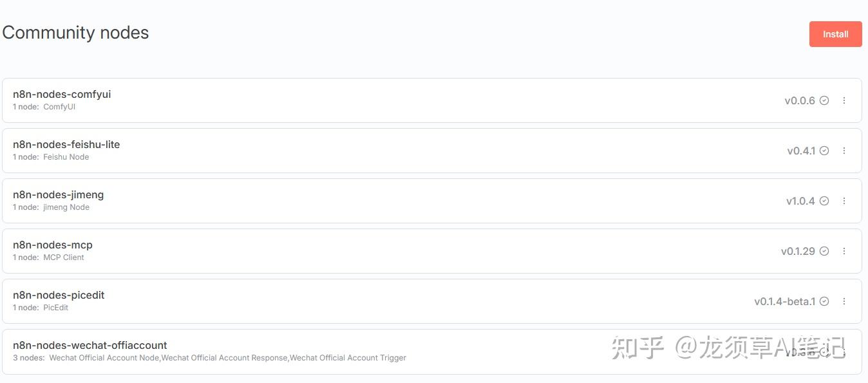Image resolution: width=868 pixels, height=383 pixels.
Task: Click the red Install button
Action: [835, 34]
